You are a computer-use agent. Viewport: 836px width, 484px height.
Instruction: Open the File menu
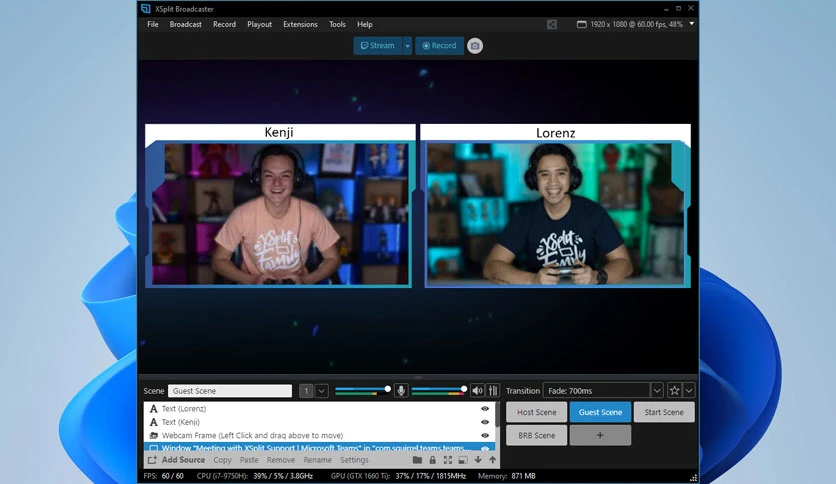[152, 24]
